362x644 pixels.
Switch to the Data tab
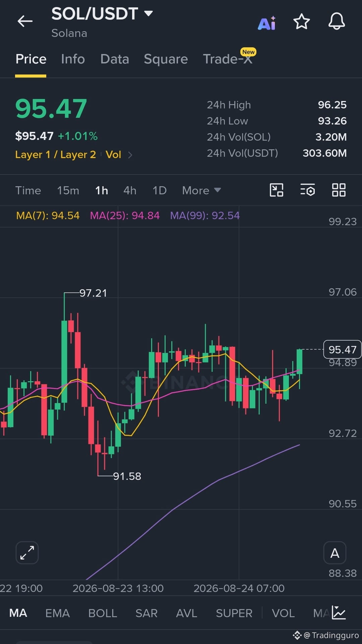(x=115, y=59)
